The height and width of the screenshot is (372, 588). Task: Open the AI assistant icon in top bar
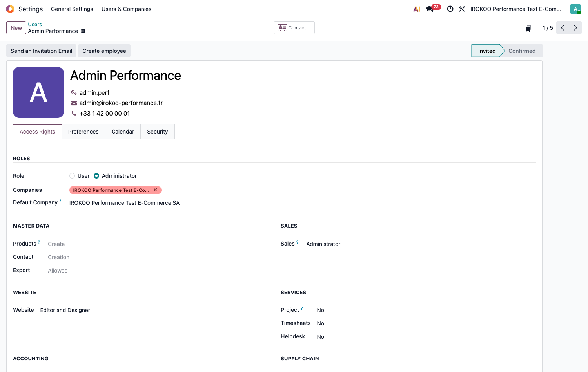coord(417,9)
